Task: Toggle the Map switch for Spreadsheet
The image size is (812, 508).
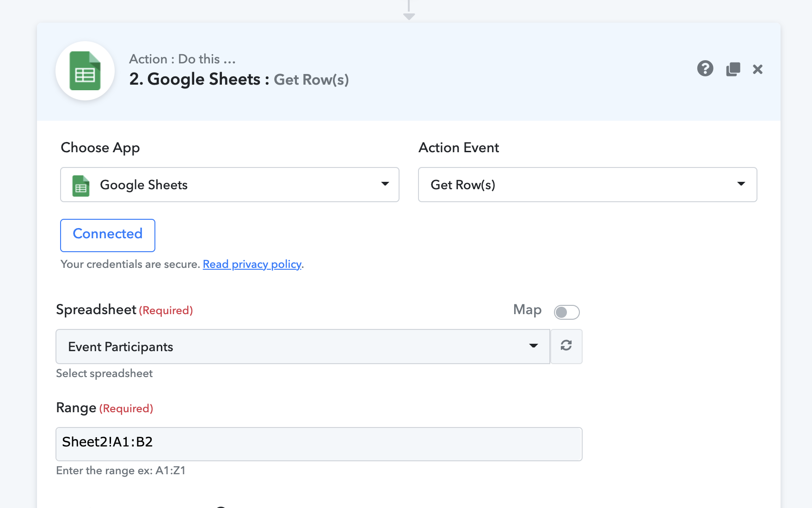Action: click(x=567, y=312)
